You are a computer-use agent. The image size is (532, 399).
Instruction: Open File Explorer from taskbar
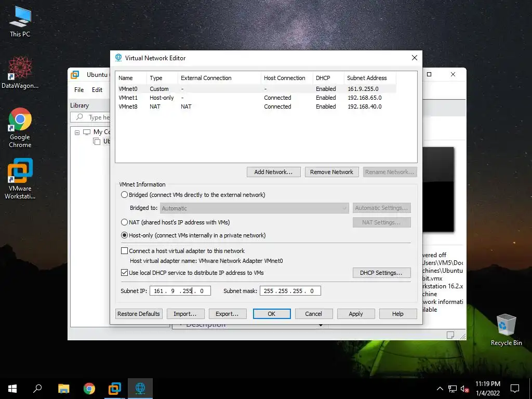pyautogui.click(x=63, y=389)
